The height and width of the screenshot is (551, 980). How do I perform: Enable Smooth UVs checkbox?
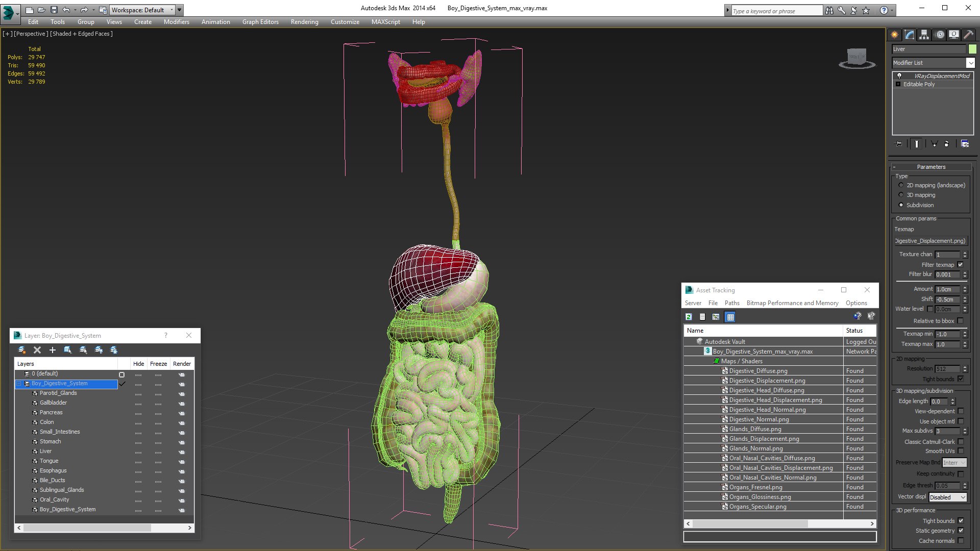coord(961,451)
